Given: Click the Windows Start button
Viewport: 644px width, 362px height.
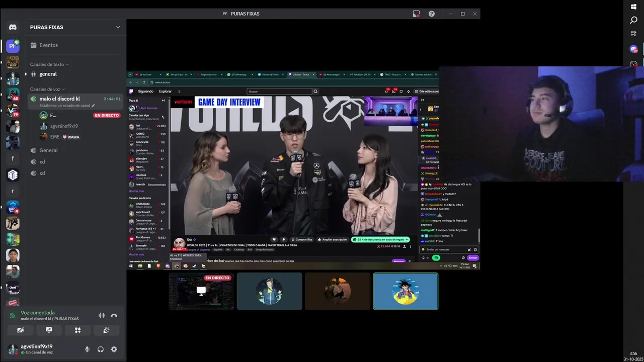Looking at the screenshot, I should click(x=633, y=7).
